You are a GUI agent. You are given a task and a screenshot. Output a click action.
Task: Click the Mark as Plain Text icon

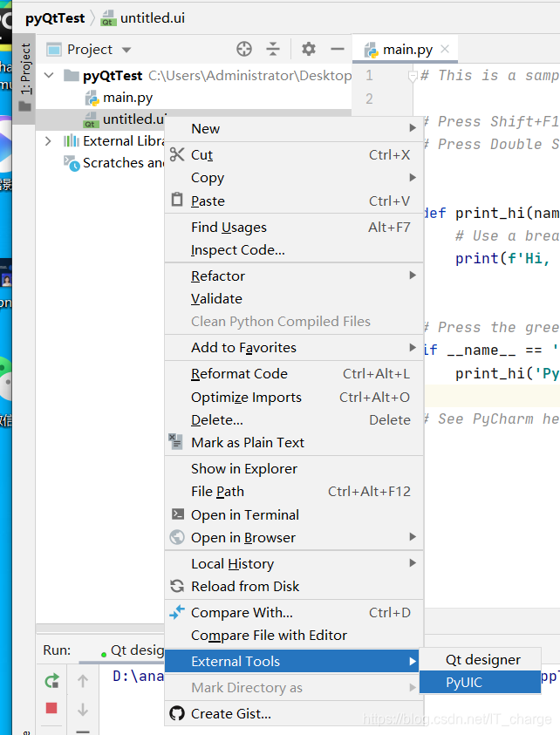tap(175, 441)
